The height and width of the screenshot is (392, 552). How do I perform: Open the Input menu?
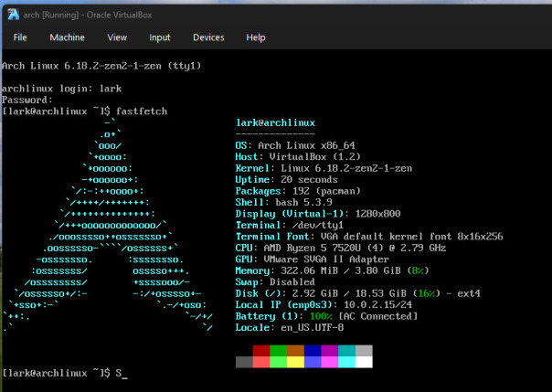click(x=160, y=37)
